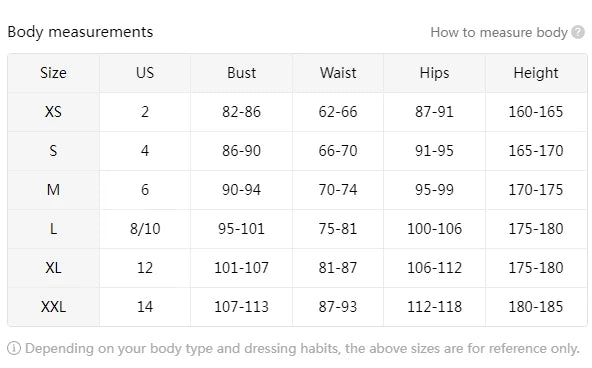Click the question mark help icon
The image size is (592, 368).
click(x=578, y=32)
